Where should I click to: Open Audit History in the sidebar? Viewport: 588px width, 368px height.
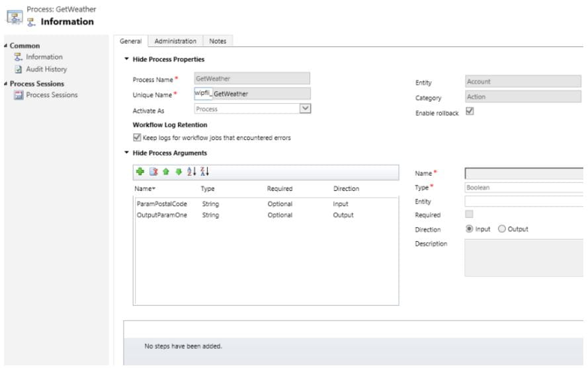click(46, 69)
